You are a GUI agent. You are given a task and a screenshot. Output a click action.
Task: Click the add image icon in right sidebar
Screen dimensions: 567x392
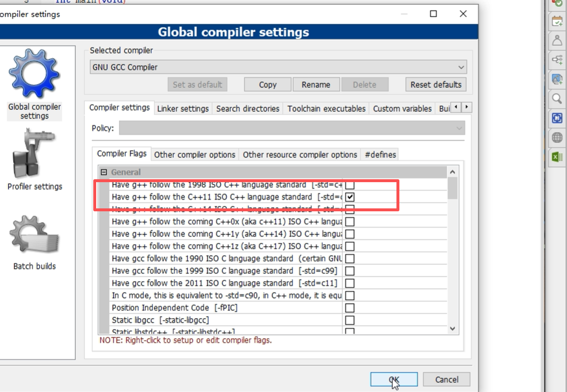[x=557, y=79]
